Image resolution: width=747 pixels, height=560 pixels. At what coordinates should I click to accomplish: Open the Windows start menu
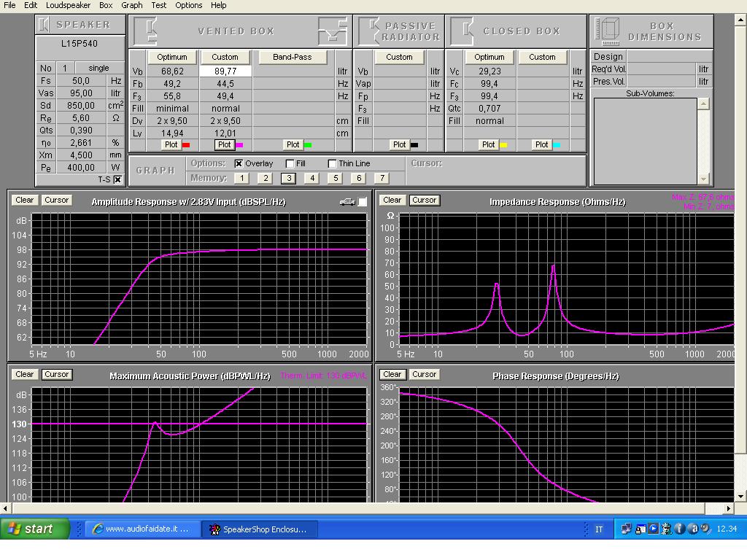click(x=35, y=529)
